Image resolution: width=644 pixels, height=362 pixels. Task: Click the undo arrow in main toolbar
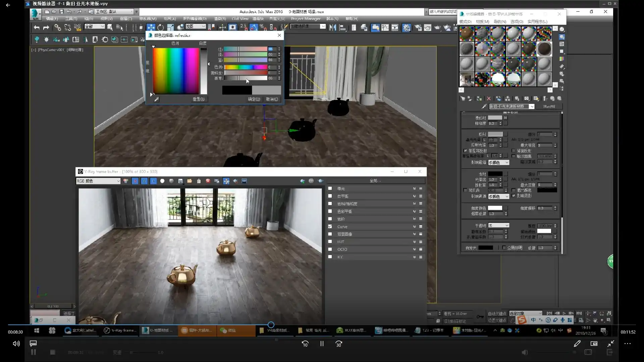37,27
